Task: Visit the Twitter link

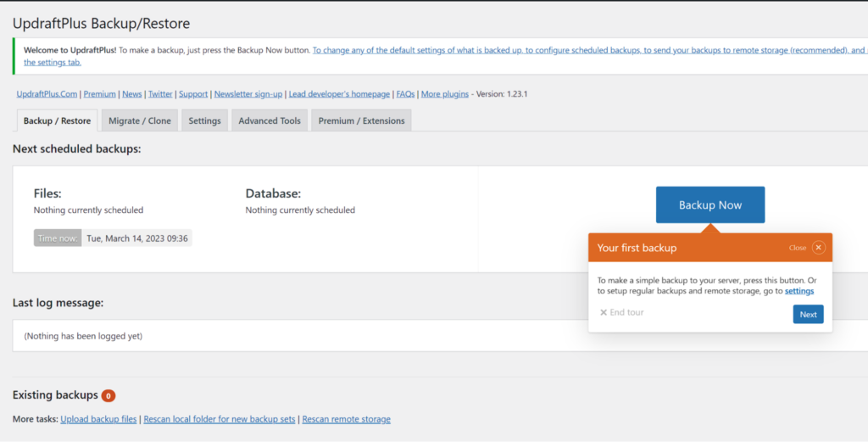Action: pyautogui.click(x=160, y=94)
